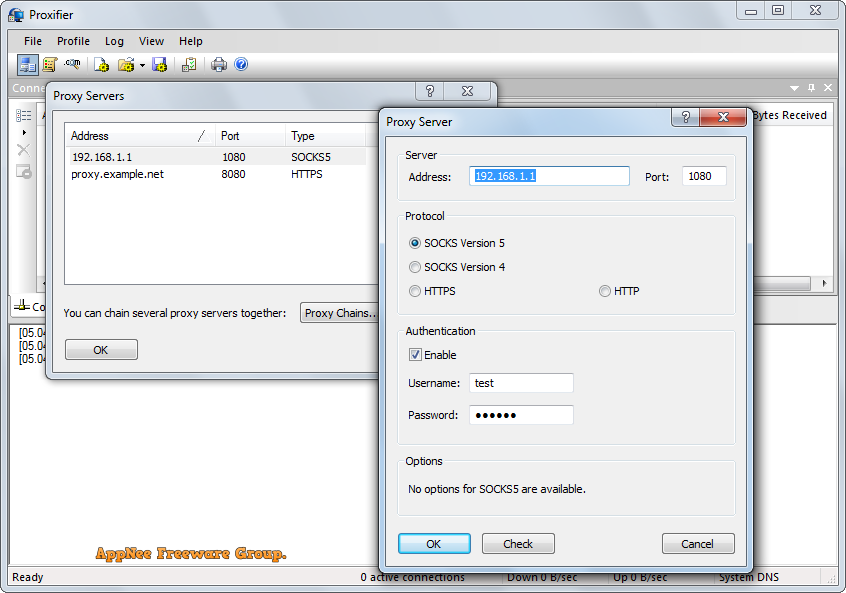The image size is (846, 593).
Task: Click the Proxy Servers toolbar icon
Action: pos(27,65)
